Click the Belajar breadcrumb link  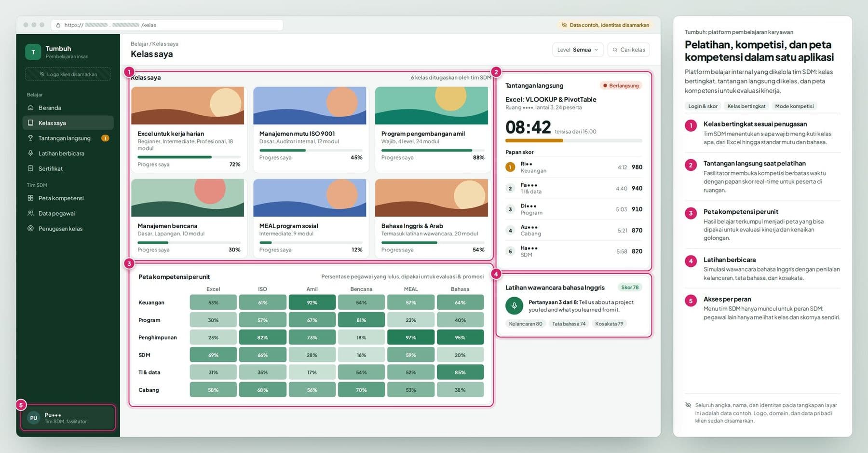139,44
